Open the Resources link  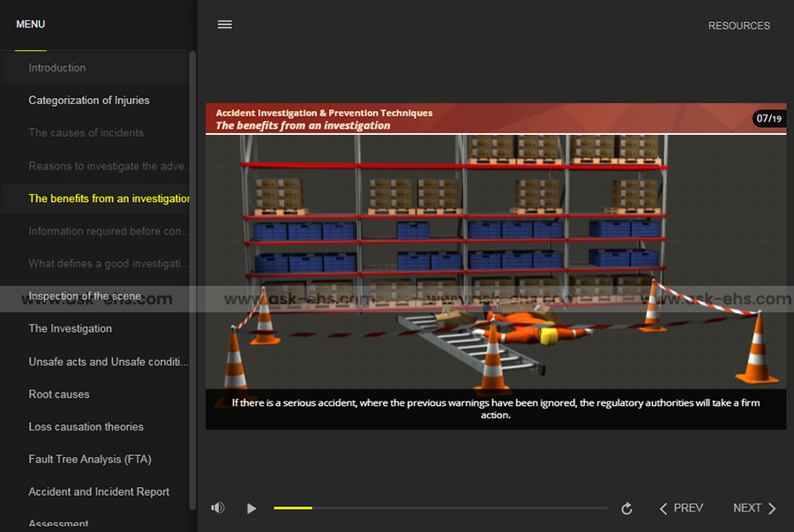(x=738, y=26)
